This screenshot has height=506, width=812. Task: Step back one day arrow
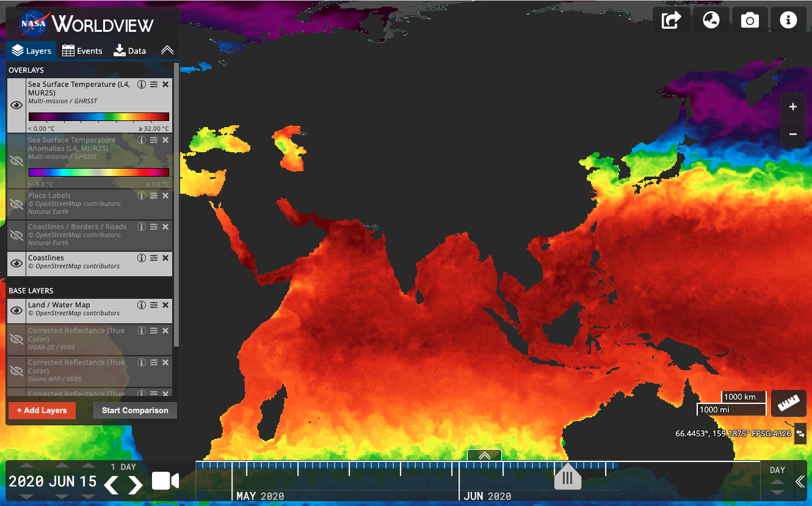point(111,485)
